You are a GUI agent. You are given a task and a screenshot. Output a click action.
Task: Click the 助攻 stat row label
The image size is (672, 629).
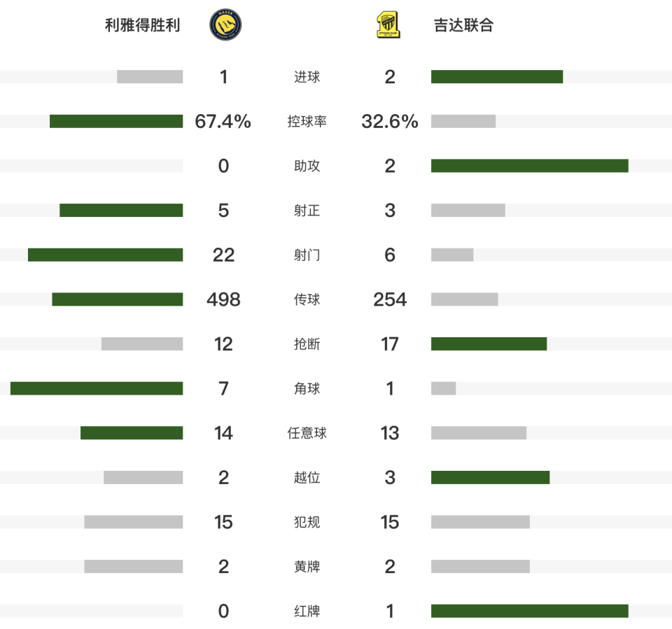(307, 166)
